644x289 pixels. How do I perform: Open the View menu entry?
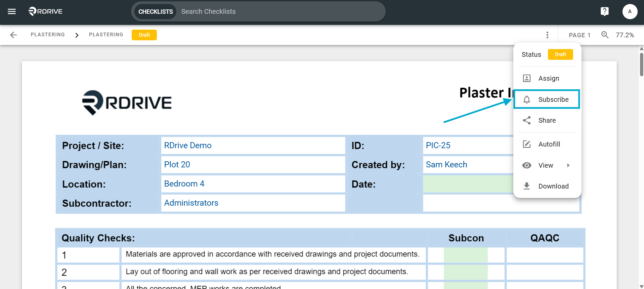click(x=547, y=165)
